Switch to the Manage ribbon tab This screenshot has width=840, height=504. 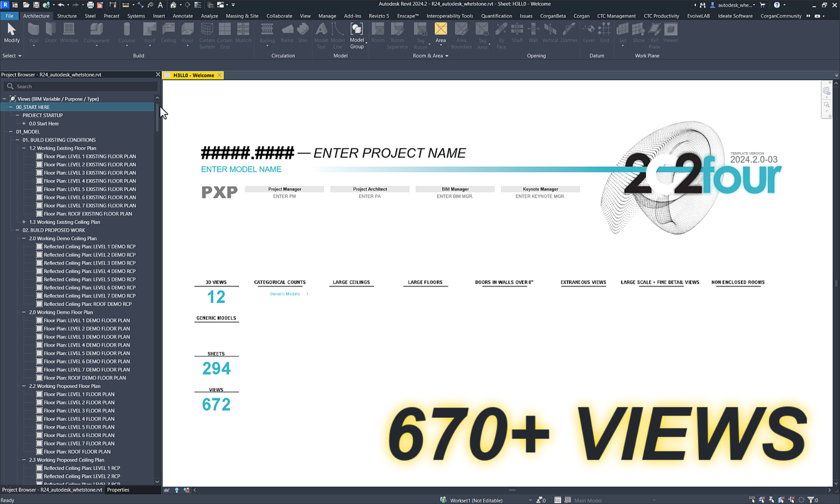point(327,16)
